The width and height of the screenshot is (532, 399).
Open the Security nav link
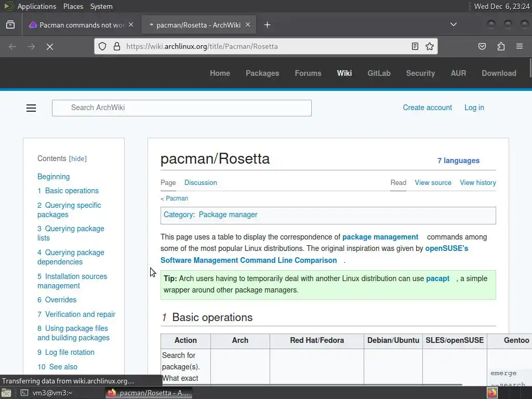point(420,73)
